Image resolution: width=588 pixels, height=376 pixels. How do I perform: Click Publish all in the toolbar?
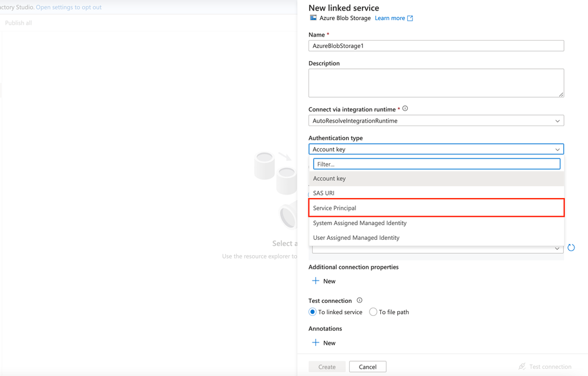pyautogui.click(x=18, y=23)
